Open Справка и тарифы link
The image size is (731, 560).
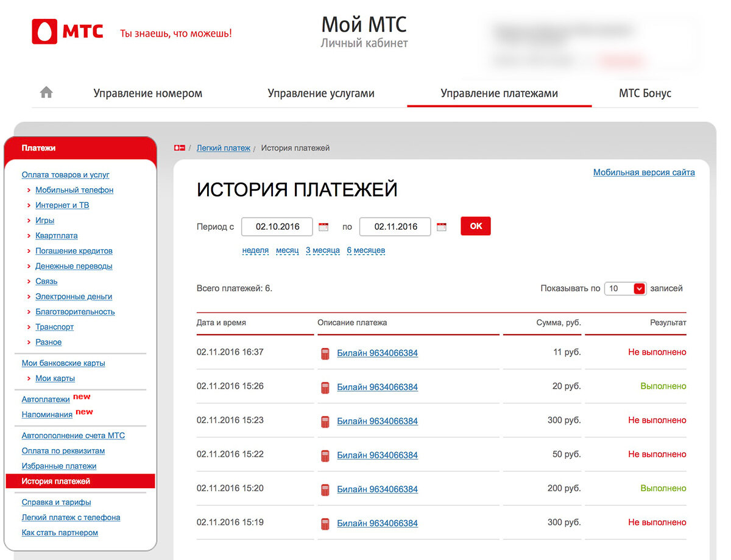tap(56, 503)
